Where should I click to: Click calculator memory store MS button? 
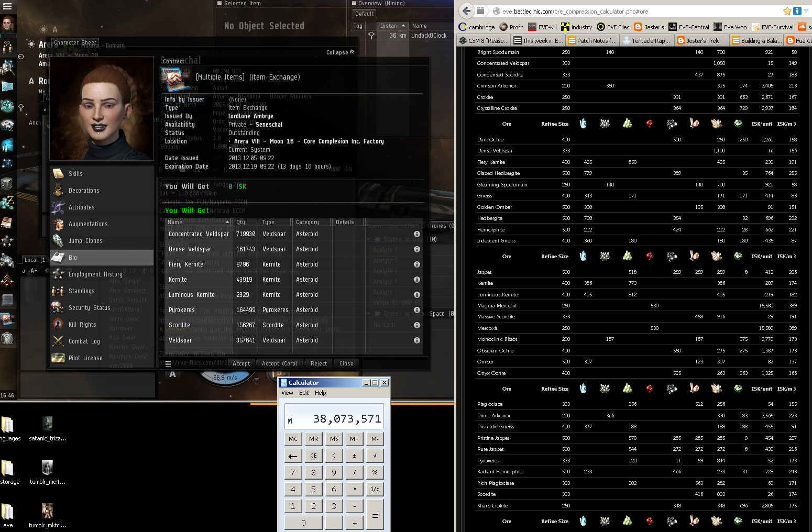(x=334, y=439)
